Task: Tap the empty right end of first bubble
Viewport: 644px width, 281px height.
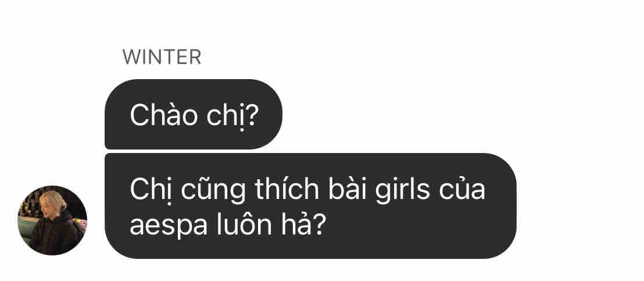Action: pos(270,114)
